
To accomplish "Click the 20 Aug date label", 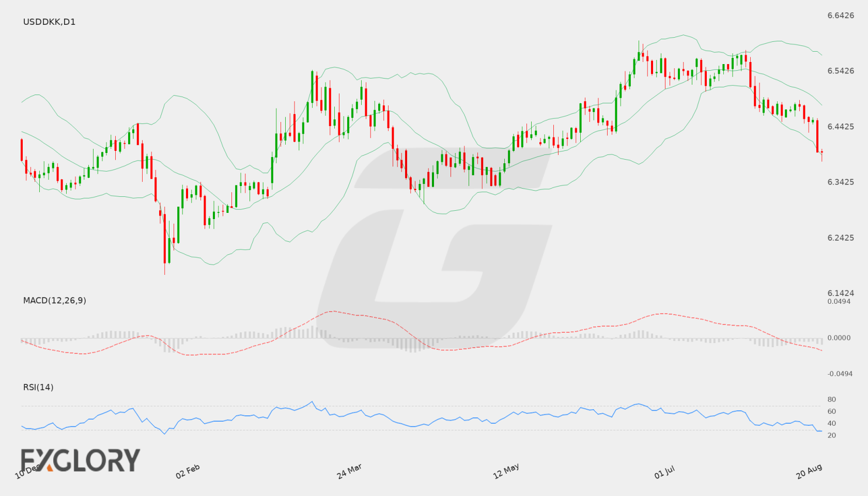I will 809,471.
